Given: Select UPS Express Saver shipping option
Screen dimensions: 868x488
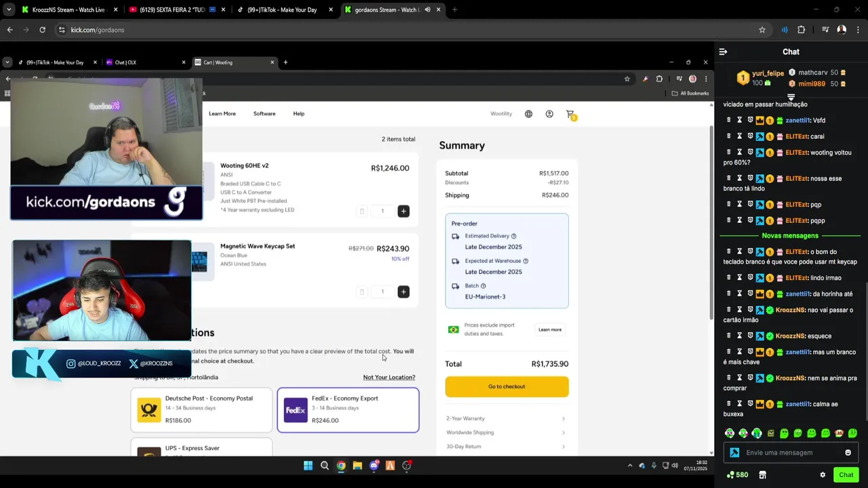Looking at the screenshot, I should tap(201, 447).
